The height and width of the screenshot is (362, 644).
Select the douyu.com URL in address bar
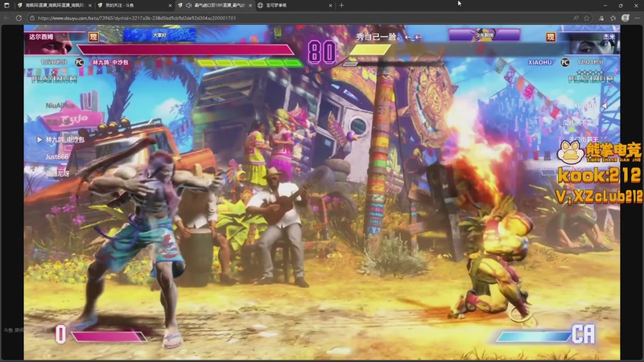click(137, 18)
